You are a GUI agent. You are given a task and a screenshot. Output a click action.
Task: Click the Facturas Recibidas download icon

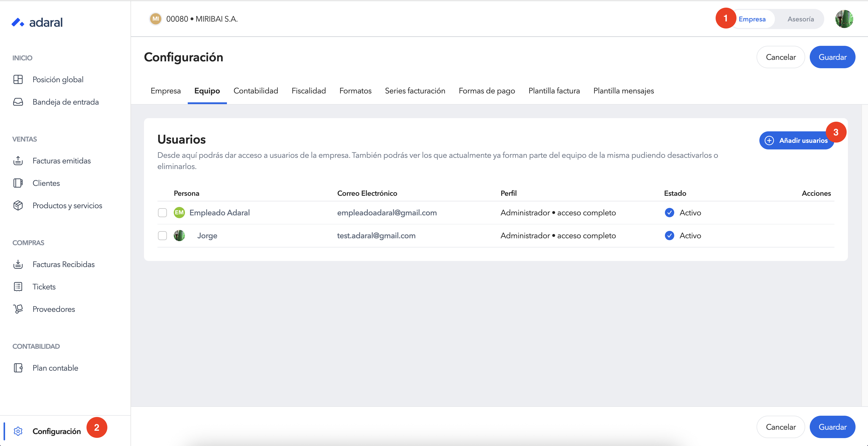click(18, 264)
